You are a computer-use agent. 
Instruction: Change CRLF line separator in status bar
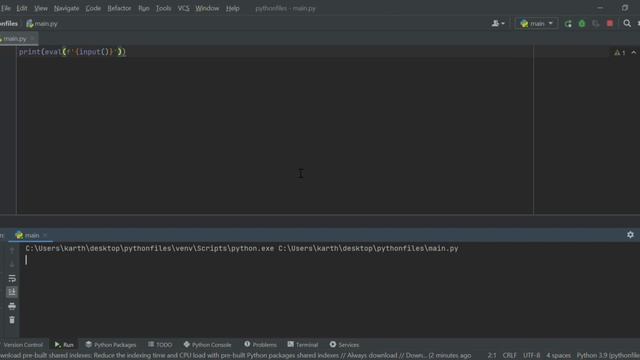pyautogui.click(x=509, y=356)
